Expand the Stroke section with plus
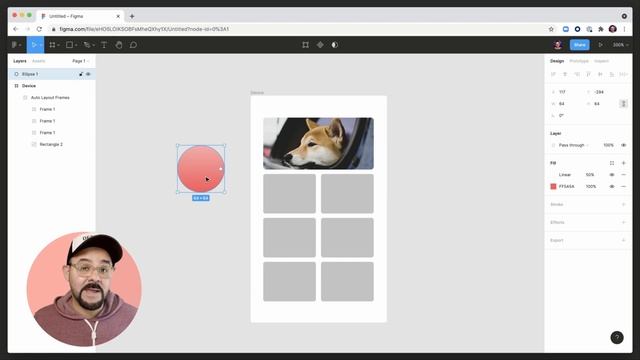 pyautogui.click(x=624, y=204)
